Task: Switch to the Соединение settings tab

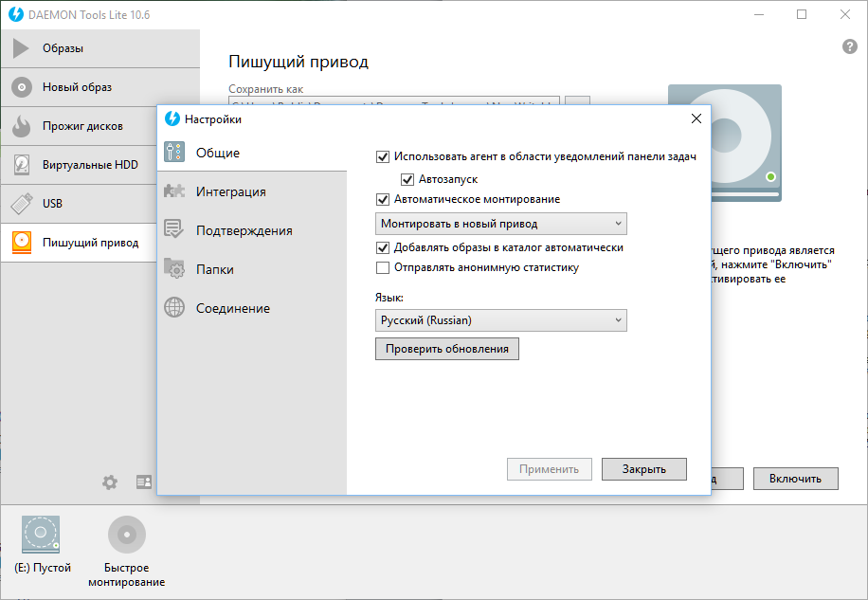Action: coord(252,308)
